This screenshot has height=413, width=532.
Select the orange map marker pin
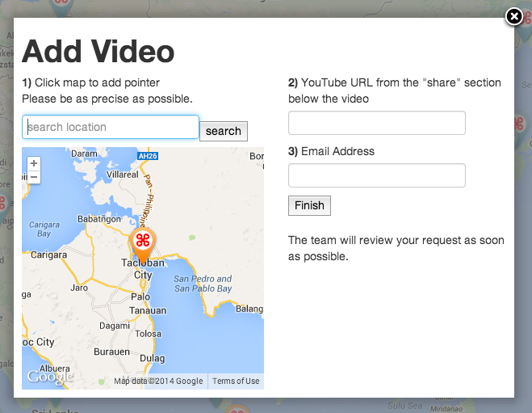tap(143, 241)
